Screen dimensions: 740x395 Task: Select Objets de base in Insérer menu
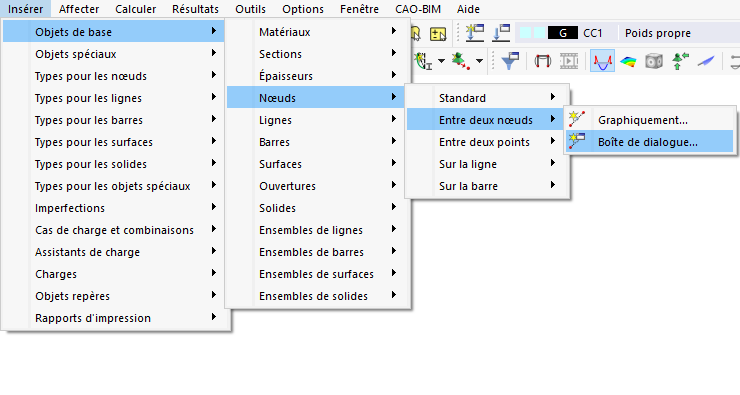pos(114,32)
